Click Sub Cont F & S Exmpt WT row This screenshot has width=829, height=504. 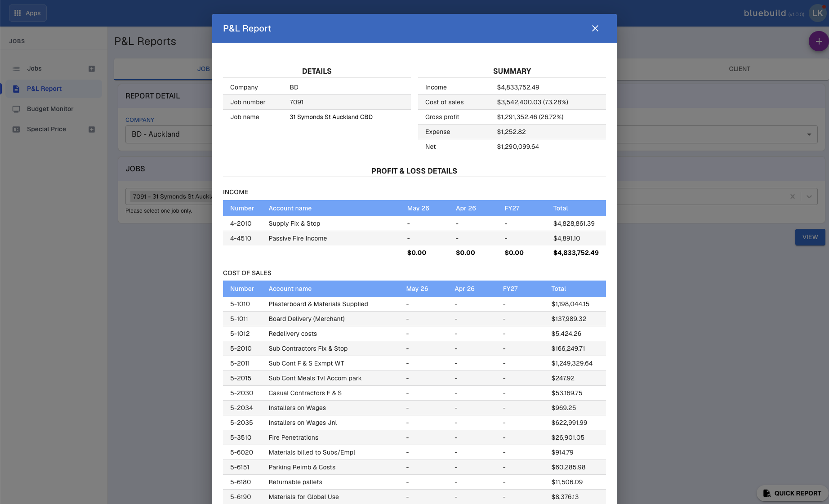coord(414,363)
